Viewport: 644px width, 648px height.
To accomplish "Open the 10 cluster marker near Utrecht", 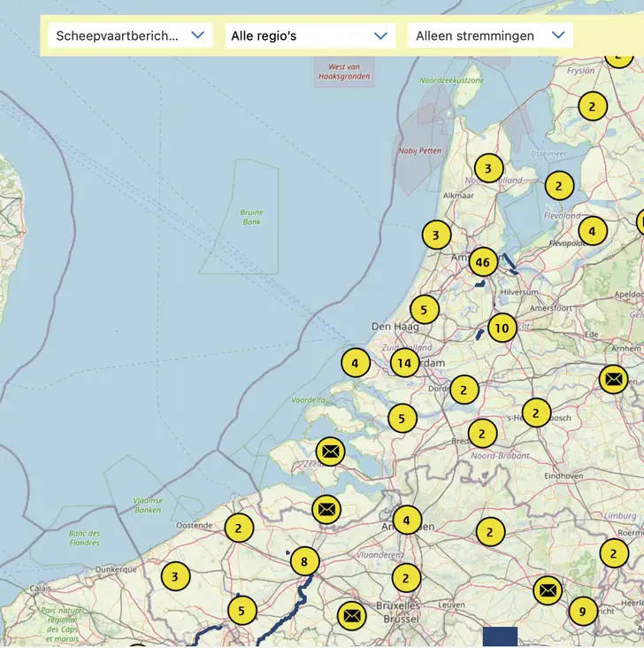I will [x=502, y=328].
